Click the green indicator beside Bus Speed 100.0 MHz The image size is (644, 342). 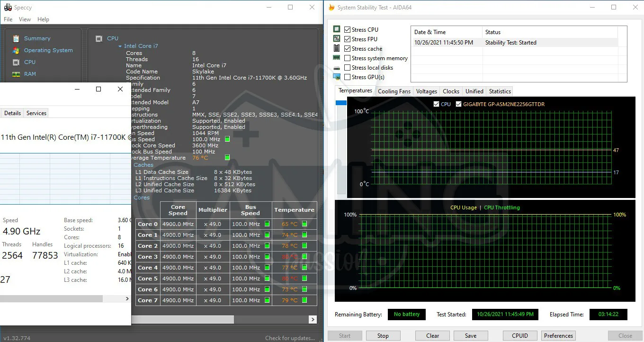[227, 139]
